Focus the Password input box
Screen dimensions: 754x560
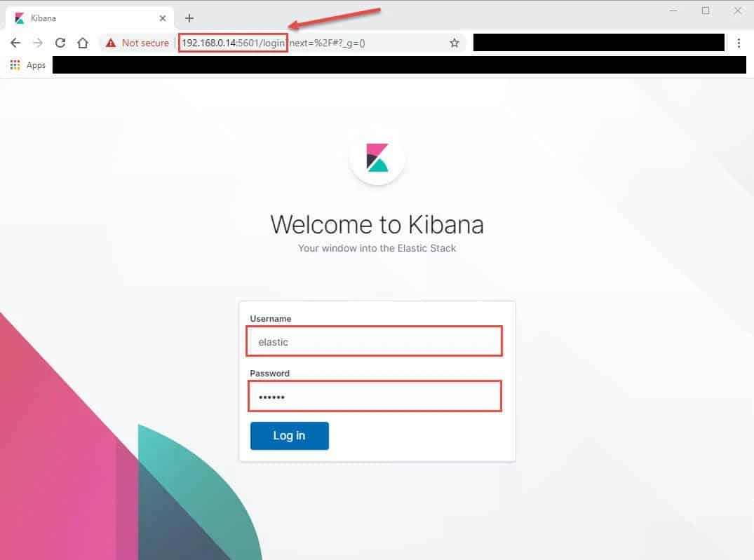(375, 396)
